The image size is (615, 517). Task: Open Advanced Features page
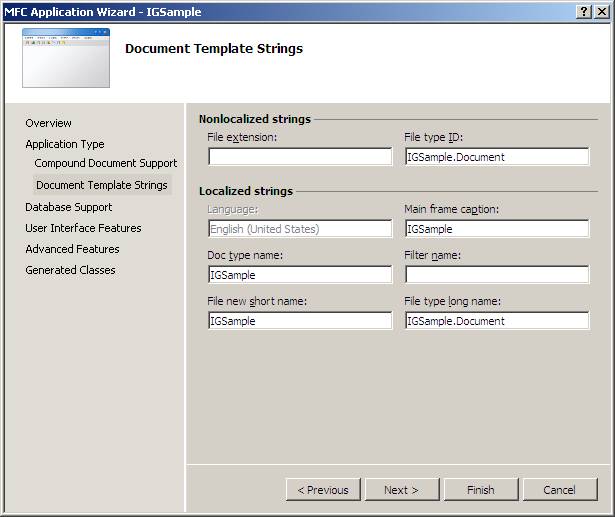[72, 249]
